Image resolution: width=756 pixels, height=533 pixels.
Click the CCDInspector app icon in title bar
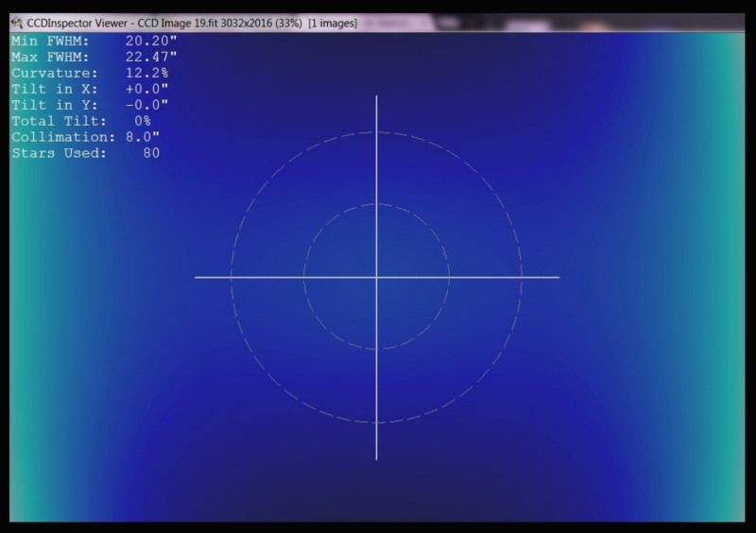(17, 23)
